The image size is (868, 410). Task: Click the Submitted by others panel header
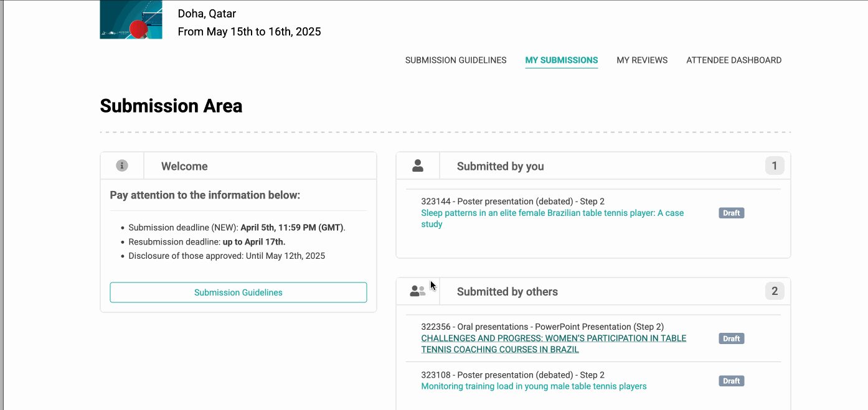point(593,291)
